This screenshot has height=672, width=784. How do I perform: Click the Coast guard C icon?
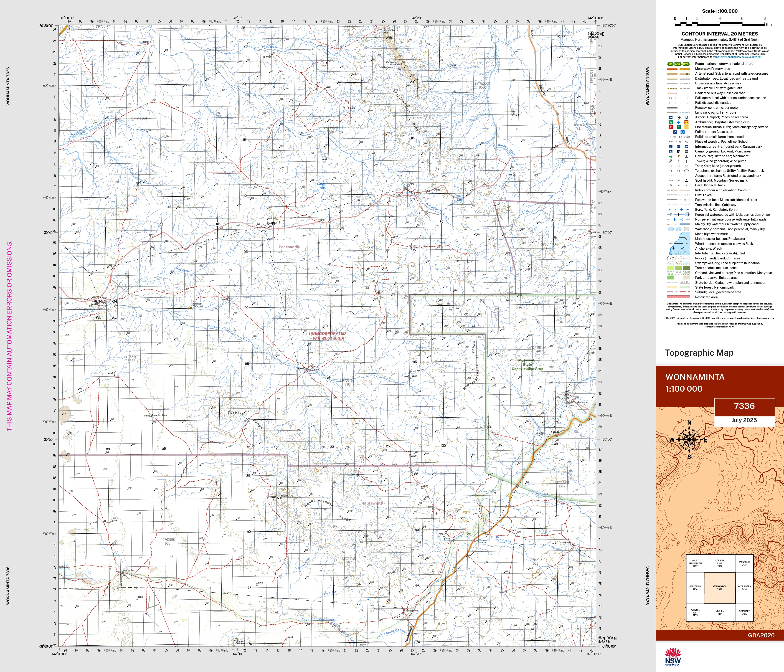tap(683, 132)
